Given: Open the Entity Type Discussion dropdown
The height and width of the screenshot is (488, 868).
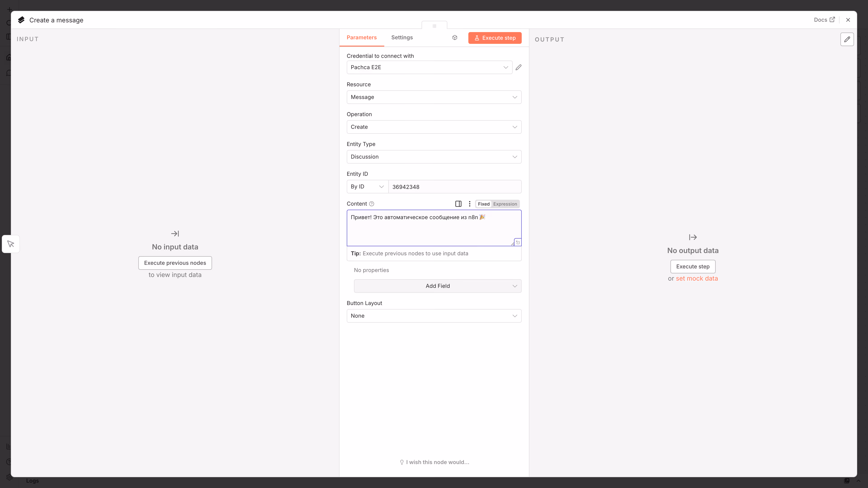Looking at the screenshot, I should (x=434, y=157).
